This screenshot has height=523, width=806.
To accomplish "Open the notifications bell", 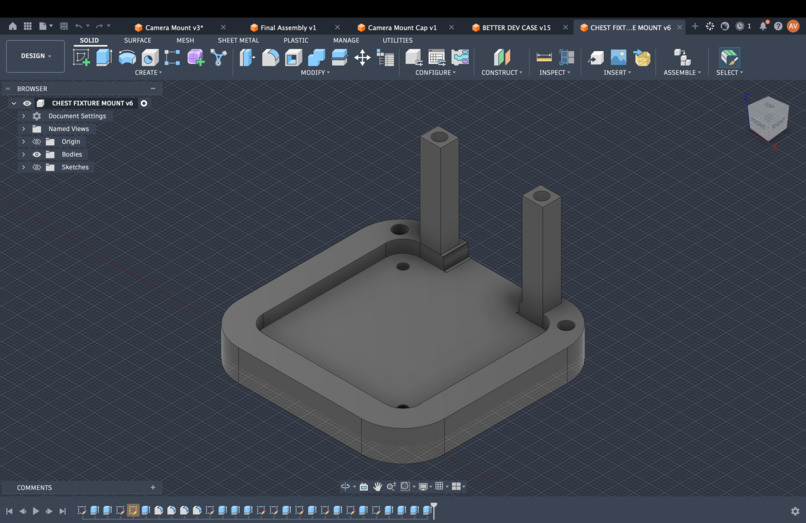I will pyautogui.click(x=763, y=26).
